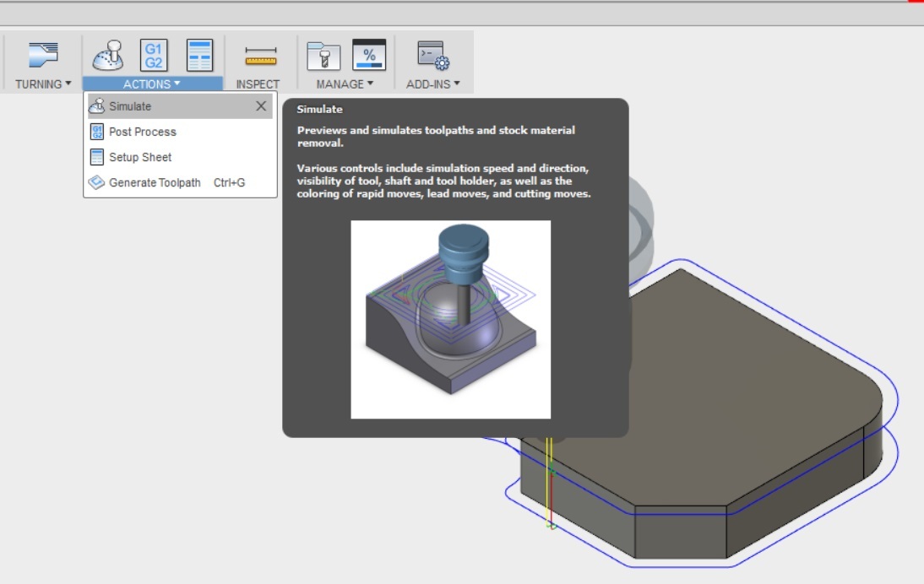Click the Inspect measure ruler icon
The height and width of the screenshot is (584, 924).
(x=260, y=56)
